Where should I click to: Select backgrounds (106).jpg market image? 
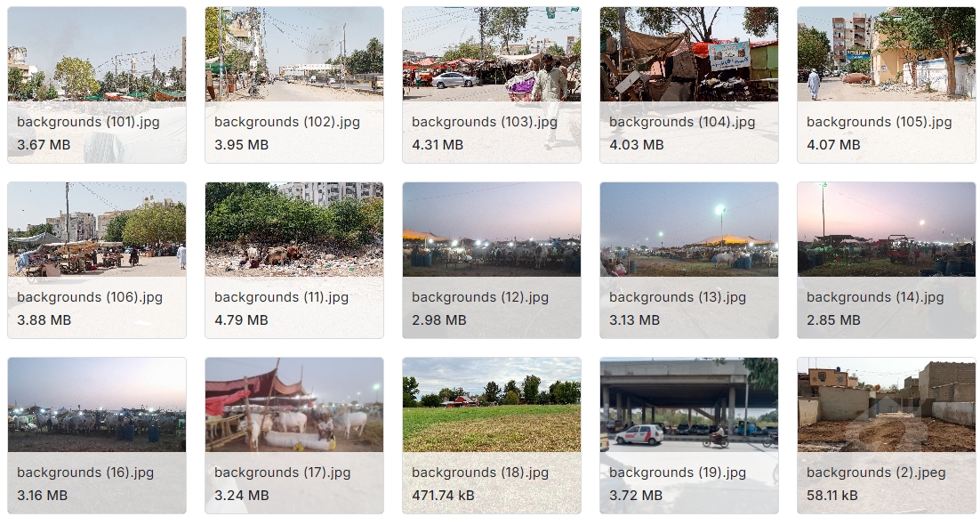tap(97, 229)
